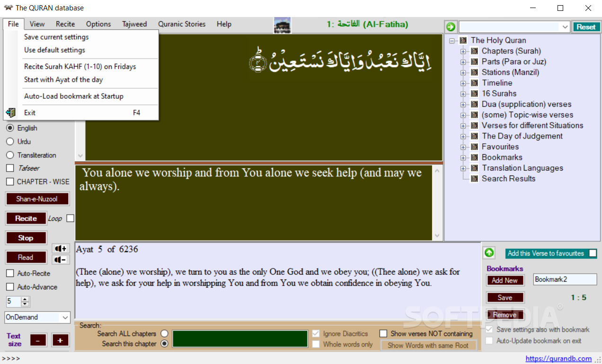The height and width of the screenshot is (364, 602).
Task: Click the Kaaba image icon in menu bar
Action: (x=283, y=25)
